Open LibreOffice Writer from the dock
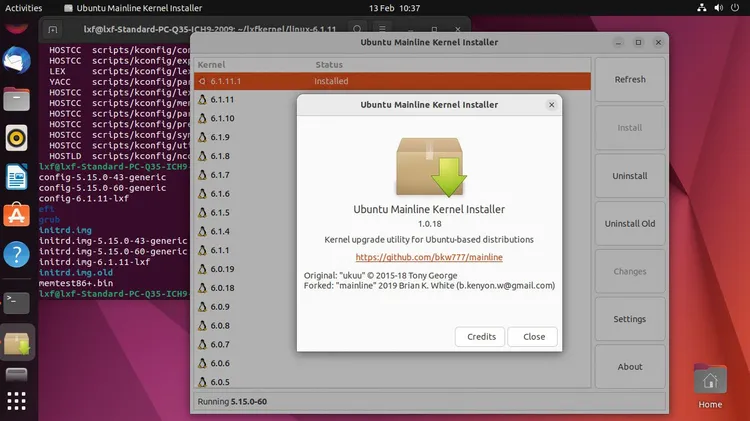The width and height of the screenshot is (750, 421). click(17, 177)
